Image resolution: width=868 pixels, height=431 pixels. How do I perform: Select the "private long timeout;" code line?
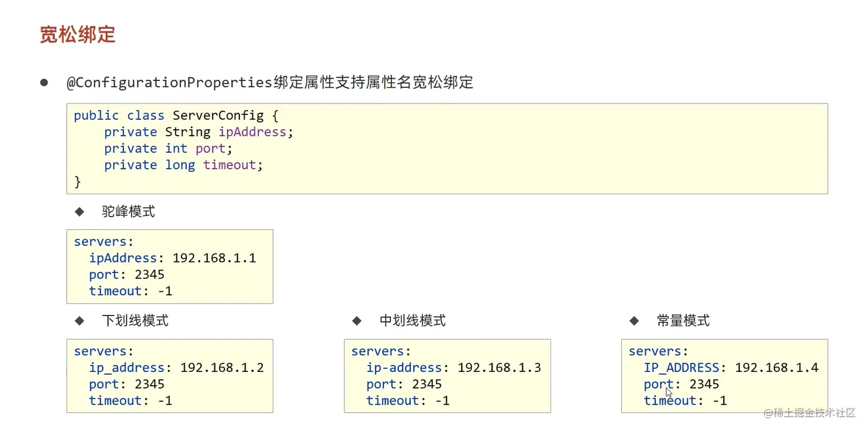pos(184,166)
